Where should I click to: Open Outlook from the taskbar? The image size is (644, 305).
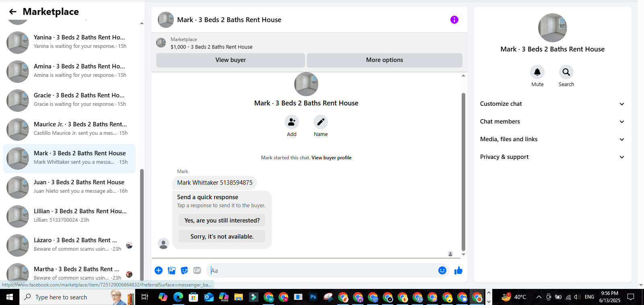pos(208,297)
